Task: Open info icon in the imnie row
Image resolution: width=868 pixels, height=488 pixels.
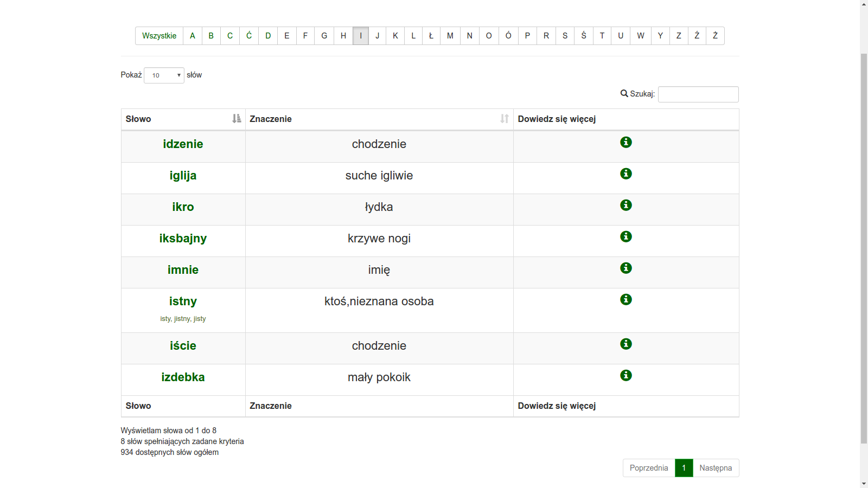Action: click(x=626, y=268)
